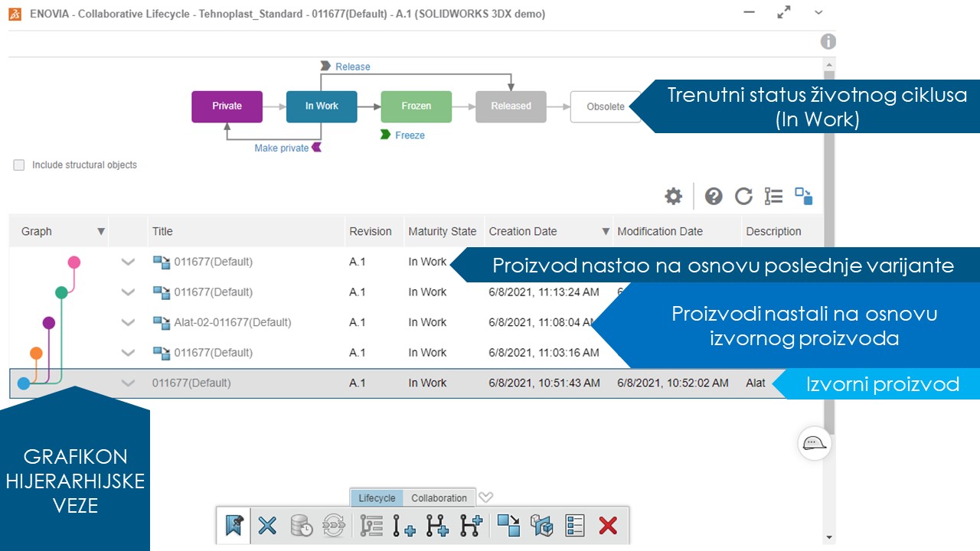
Task: Refresh the lifecycle table view
Action: [x=743, y=196]
